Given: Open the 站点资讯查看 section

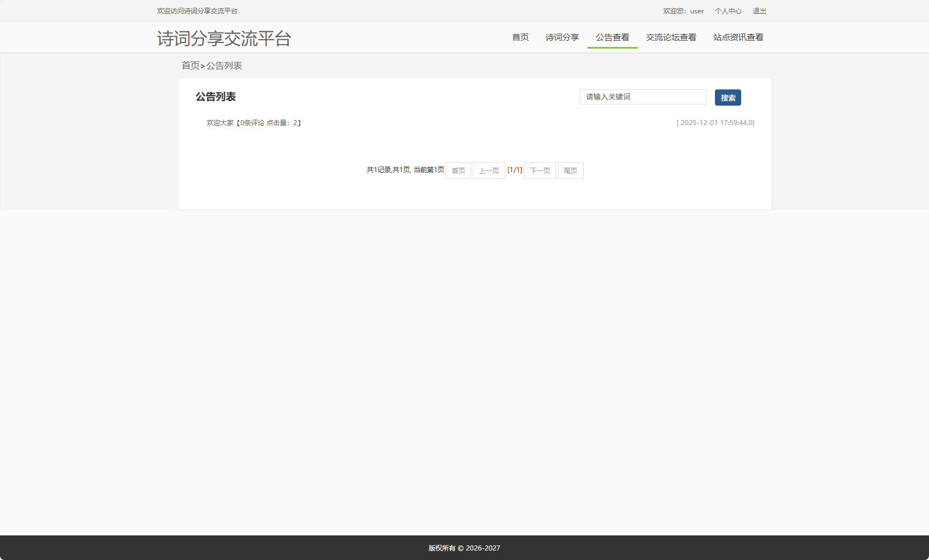Looking at the screenshot, I should [738, 37].
